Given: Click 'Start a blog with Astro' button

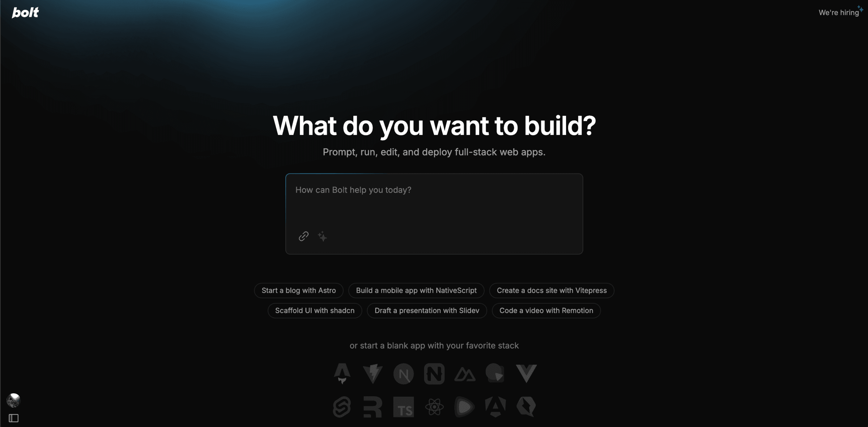Looking at the screenshot, I should [x=299, y=290].
